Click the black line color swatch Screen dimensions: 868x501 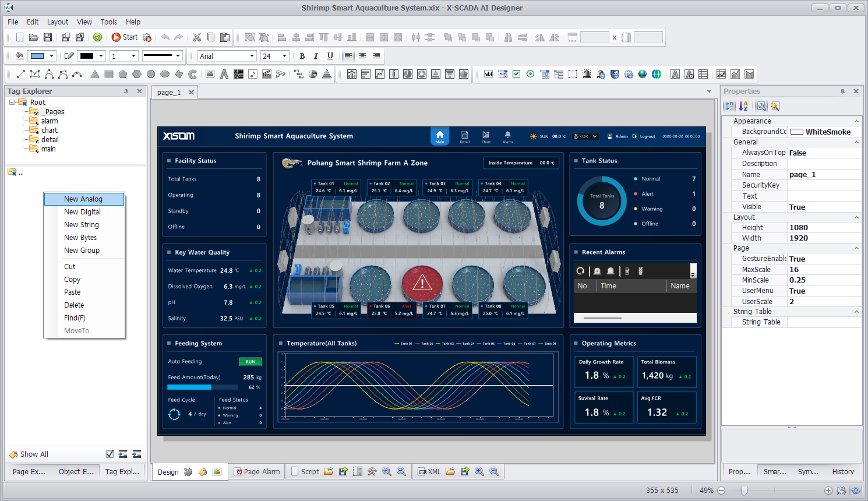(x=87, y=56)
